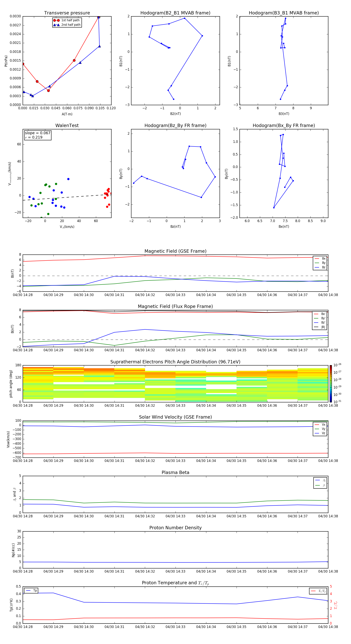Viewport: 351px width, 644px height.
Task: Click the "Proton Number Density" title
Action: [x=175, y=527]
